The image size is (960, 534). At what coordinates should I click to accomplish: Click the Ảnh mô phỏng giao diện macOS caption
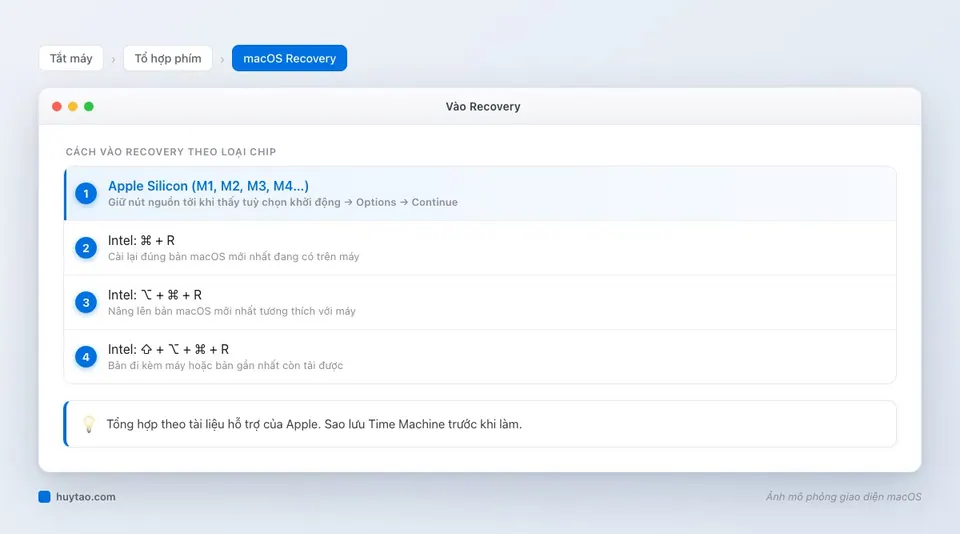pos(843,497)
